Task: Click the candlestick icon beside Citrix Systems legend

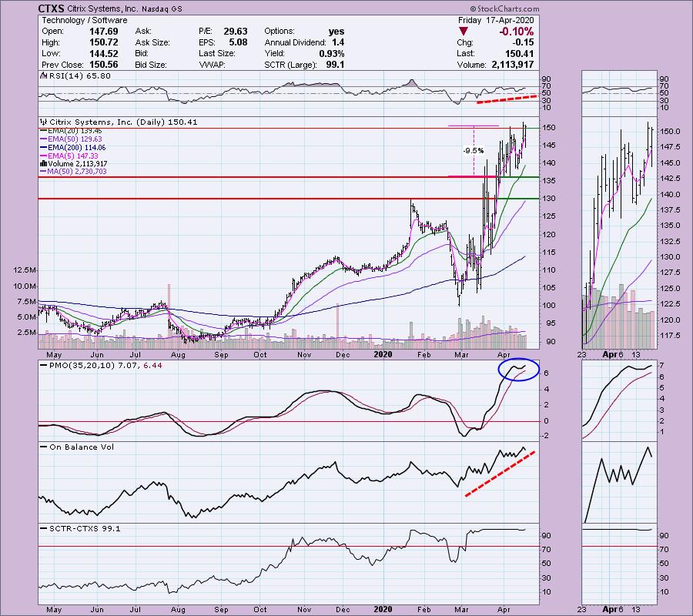Action: [x=43, y=122]
